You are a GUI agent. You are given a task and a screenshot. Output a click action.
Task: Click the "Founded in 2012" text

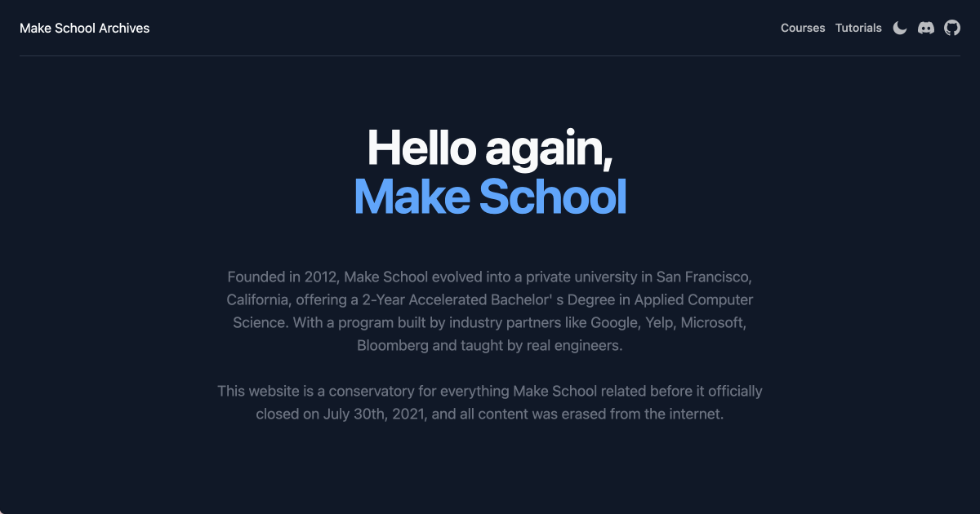tap(278, 277)
